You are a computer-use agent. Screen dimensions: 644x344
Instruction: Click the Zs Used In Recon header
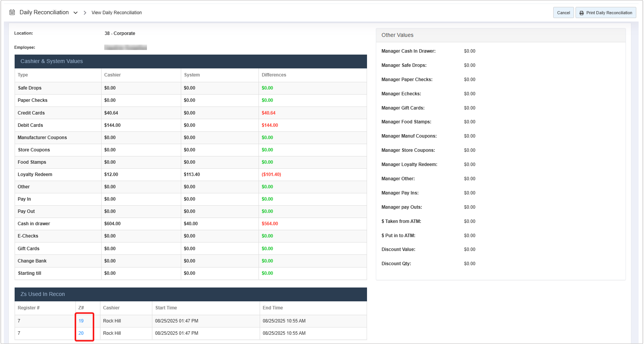[42, 294]
